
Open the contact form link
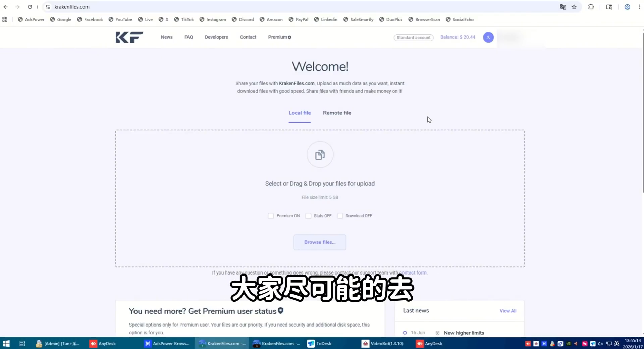pos(413,273)
